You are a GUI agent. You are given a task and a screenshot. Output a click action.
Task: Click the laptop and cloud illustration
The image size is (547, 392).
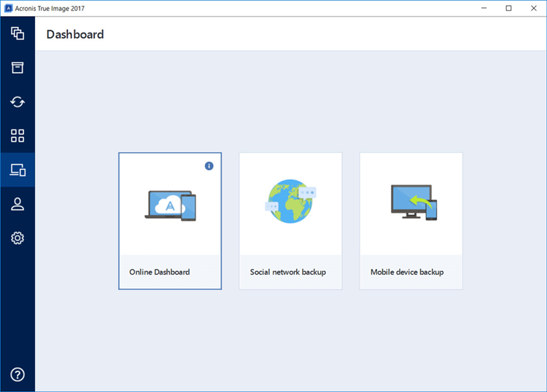coord(170,205)
